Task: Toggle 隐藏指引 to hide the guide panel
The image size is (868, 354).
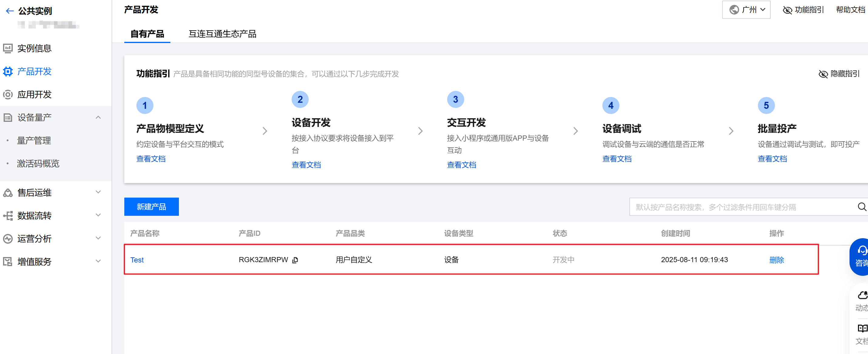Action: pyautogui.click(x=839, y=74)
